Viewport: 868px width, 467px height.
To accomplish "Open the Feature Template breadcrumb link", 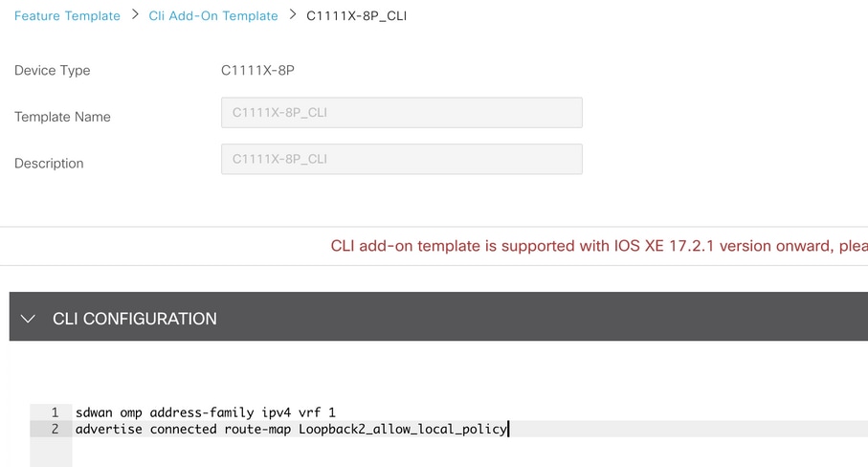I will (x=67, y=16).
